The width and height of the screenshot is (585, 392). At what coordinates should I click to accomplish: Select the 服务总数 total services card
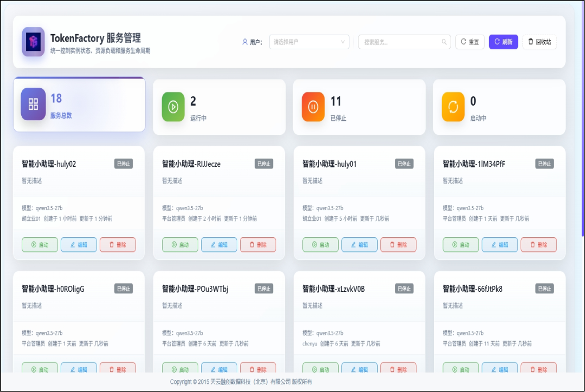tap(80, 105)
